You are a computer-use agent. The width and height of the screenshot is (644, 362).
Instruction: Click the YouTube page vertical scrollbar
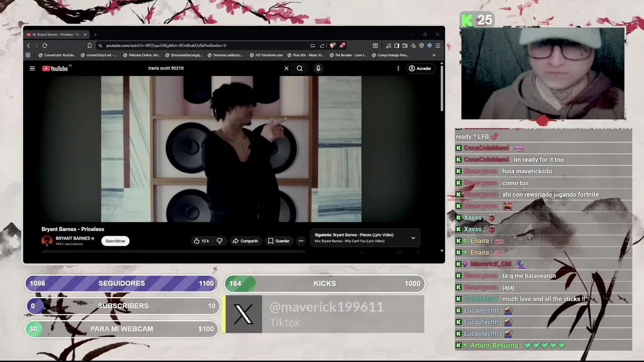pos(442,88)
